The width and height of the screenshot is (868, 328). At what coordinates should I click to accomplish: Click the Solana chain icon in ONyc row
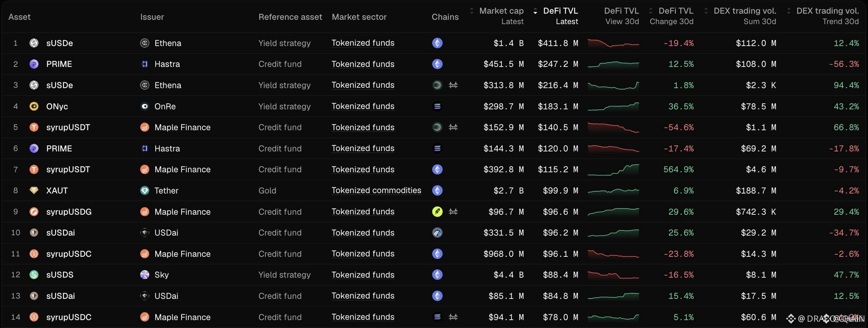point(437,106)
